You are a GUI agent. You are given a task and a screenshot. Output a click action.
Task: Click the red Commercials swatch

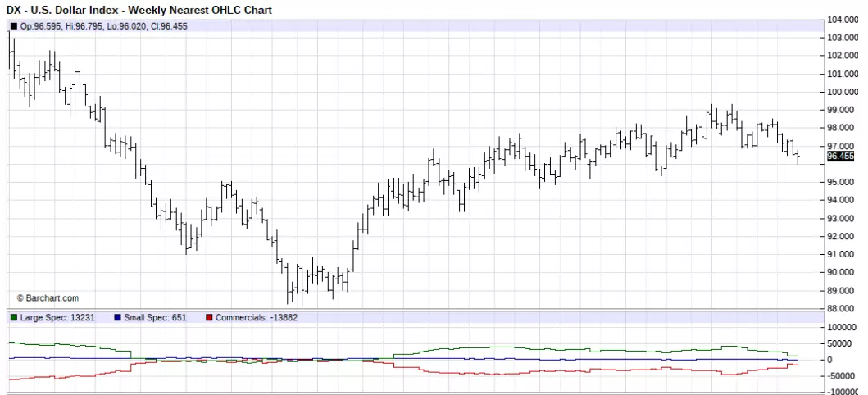pyautogui.click(x=209, y=317)
